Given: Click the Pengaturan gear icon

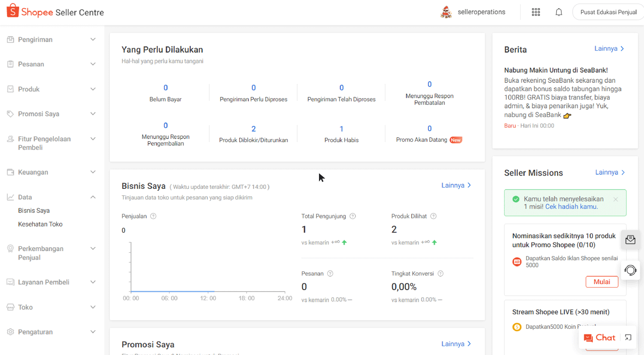Looking at the screenshot, I should coord(11,332).
